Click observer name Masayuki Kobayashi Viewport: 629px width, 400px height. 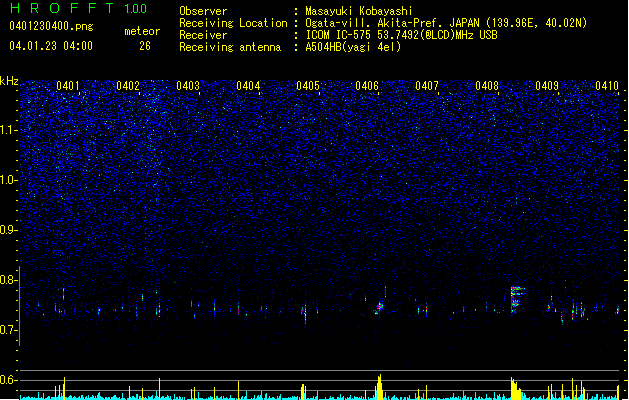click(359, 11)
